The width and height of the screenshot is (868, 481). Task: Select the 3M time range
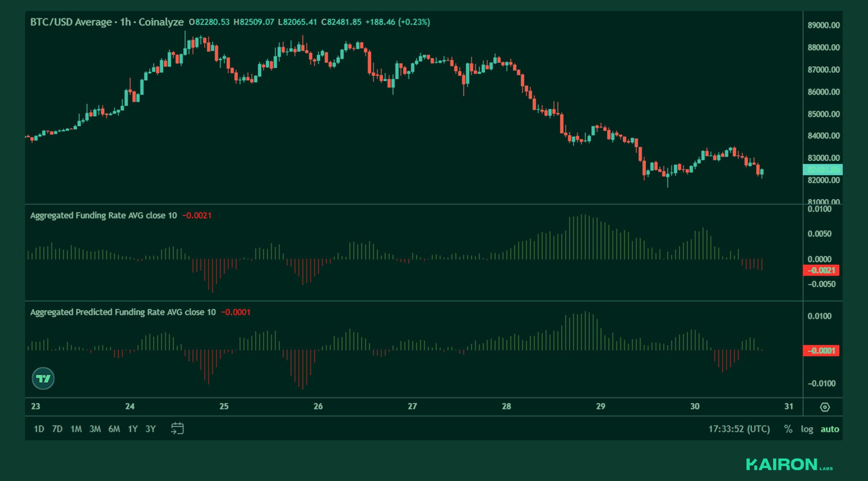pyautogui.click(x=95, y=429)
